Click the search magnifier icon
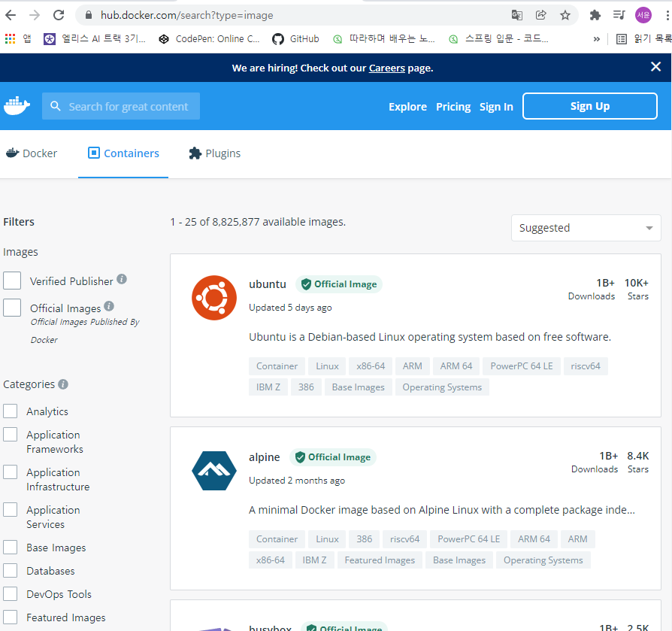Viewport: 672px width, 631px height. [56, 106]
